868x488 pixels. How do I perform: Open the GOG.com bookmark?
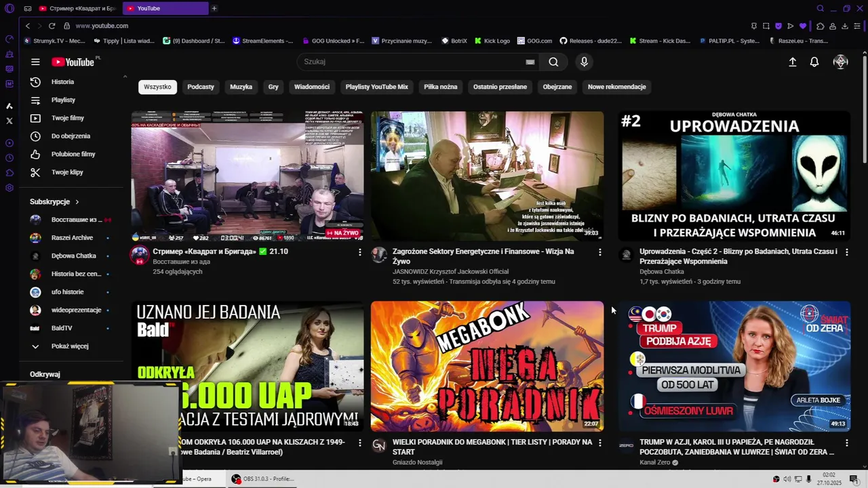pyautogui.click(x=534, y=41)
